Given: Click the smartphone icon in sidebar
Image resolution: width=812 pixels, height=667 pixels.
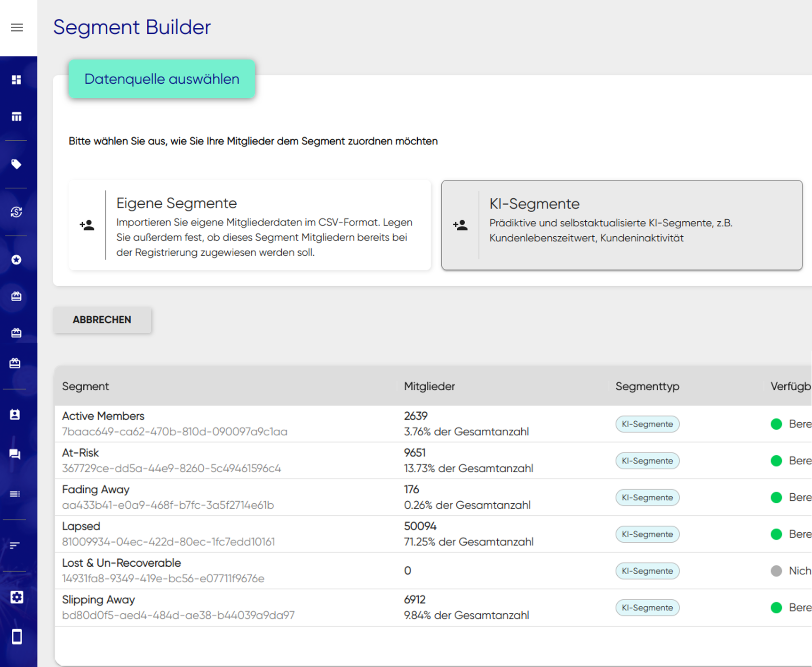Looking at the screenshot, I should [x=17, y=636].
